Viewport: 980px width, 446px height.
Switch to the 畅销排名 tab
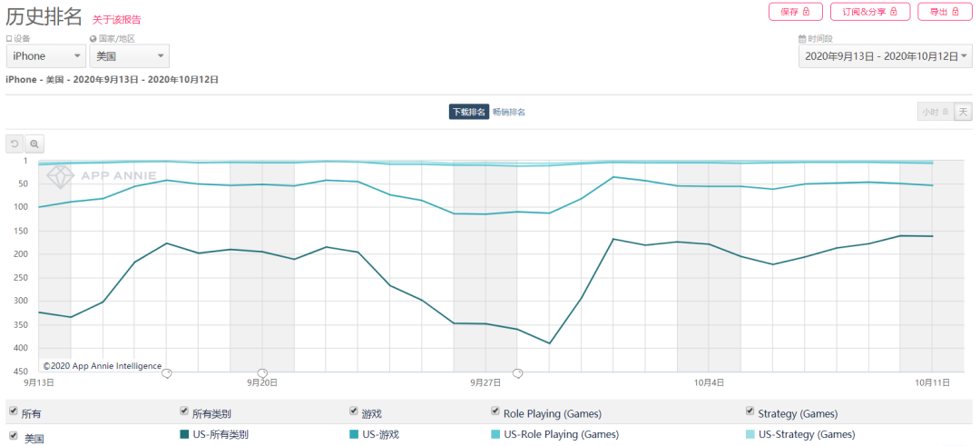(x=509, y=112)
